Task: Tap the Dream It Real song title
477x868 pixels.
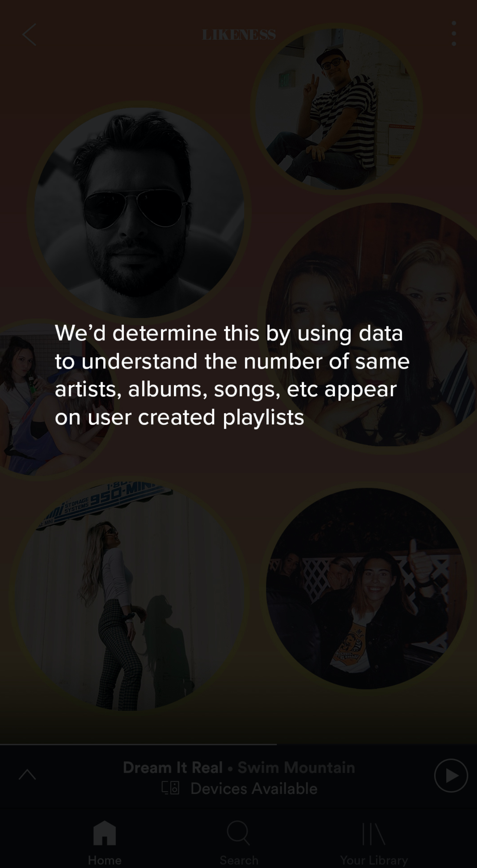Action: (x=173, y=767)
